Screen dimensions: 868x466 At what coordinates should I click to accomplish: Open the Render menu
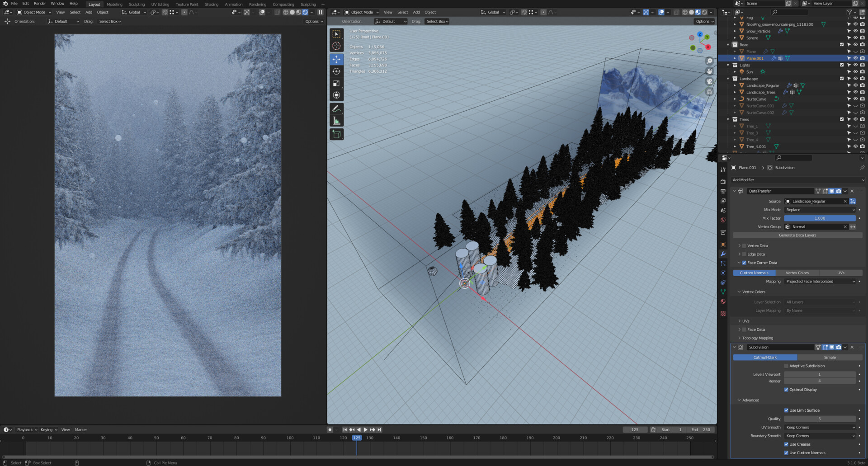[x=40, y=4]
